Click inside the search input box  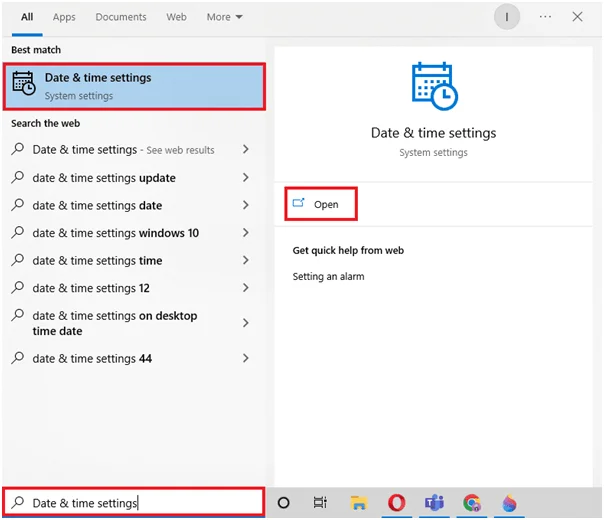134,503
